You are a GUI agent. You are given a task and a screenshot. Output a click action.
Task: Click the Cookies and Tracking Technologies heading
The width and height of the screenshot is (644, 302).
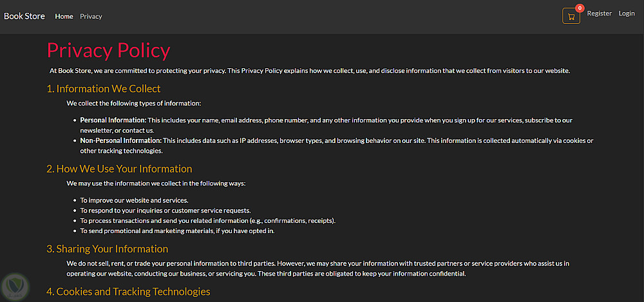pyautogui.click(x=128, y=292)
